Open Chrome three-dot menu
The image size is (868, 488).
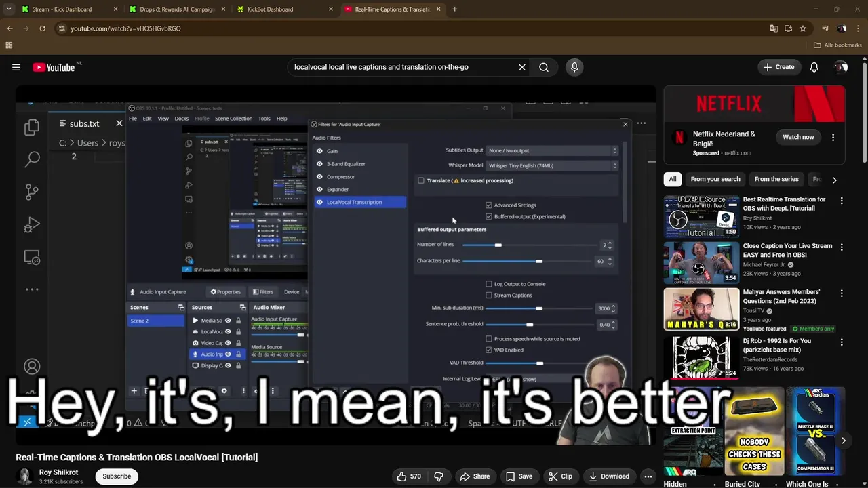point(858,28)
